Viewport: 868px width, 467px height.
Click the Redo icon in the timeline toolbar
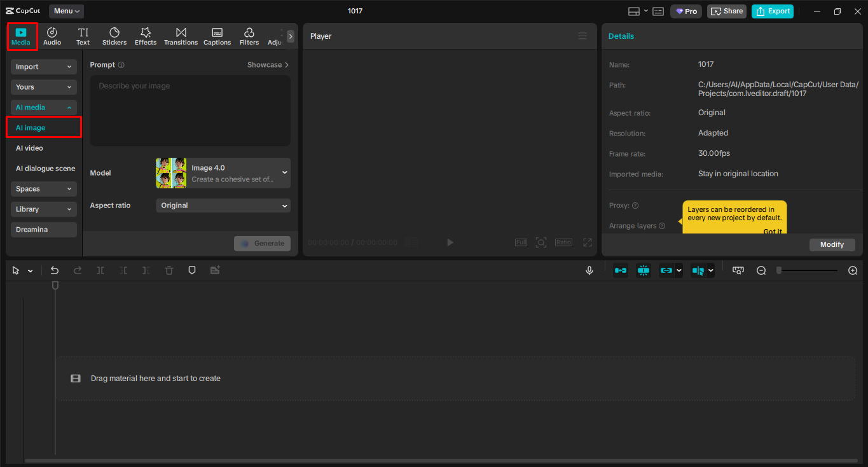point(78,270)
